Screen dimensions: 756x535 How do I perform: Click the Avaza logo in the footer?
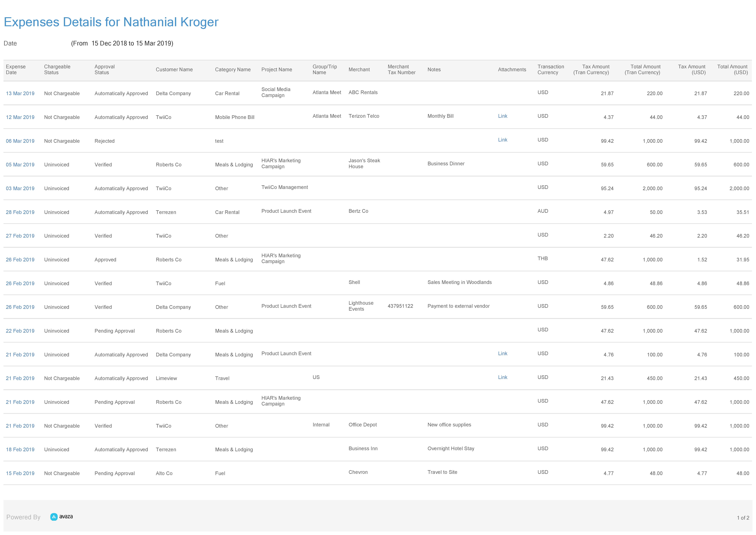click(x=62, y=517)
